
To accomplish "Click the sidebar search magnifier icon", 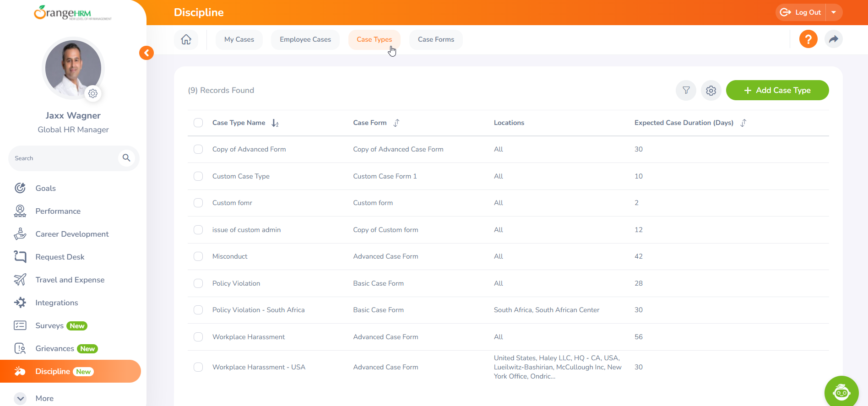I will [126, 158].
